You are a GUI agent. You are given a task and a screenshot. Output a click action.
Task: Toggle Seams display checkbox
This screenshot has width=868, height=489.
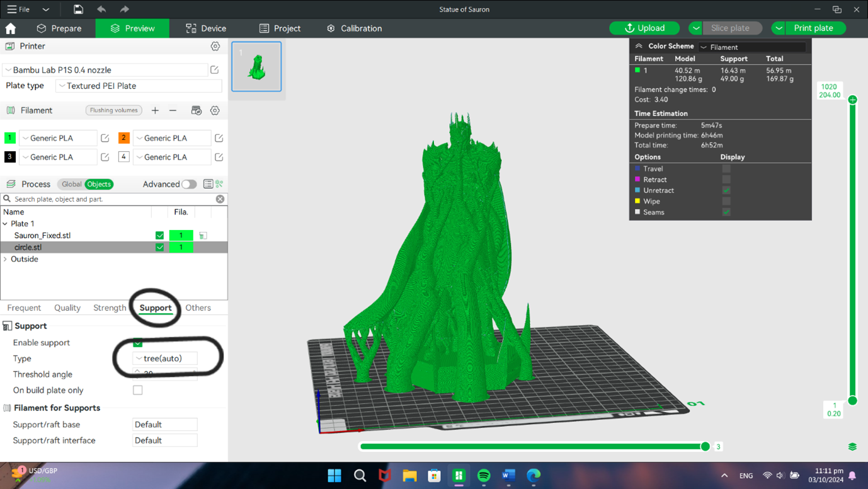point(726,212)
